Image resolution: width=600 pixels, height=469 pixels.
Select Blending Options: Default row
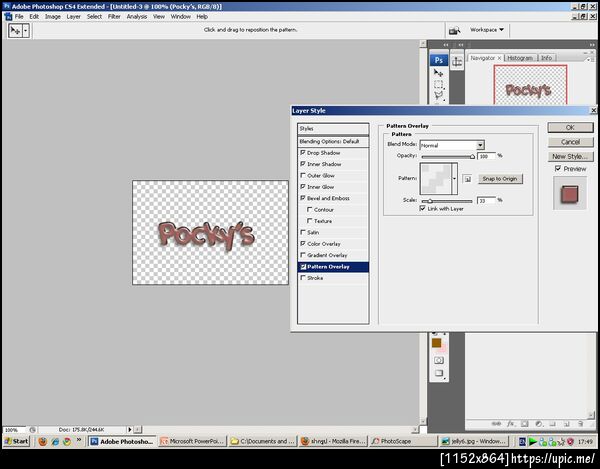pyautogui.click(x=333, y=142)
